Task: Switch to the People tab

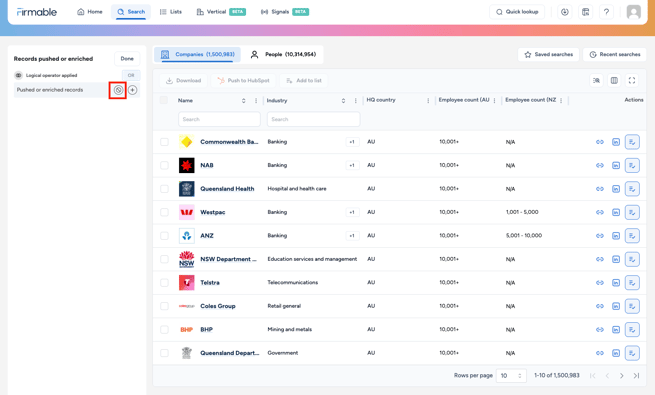Action: click(283, 54)
